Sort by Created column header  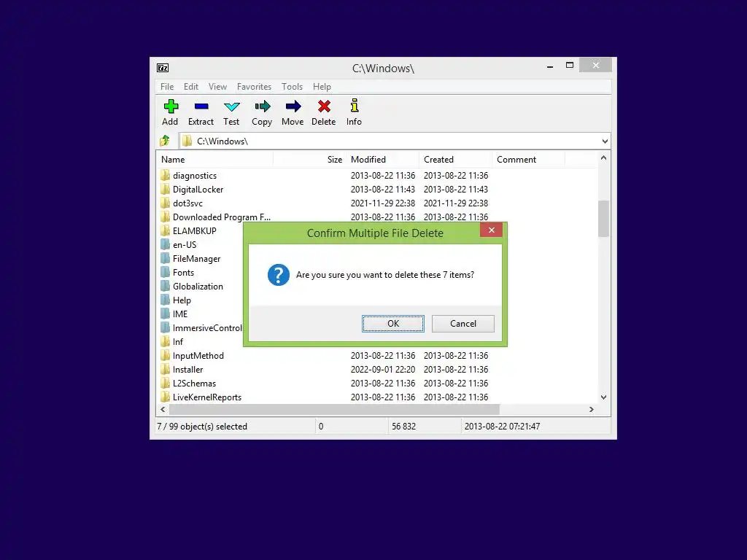[x=455, y=160]
